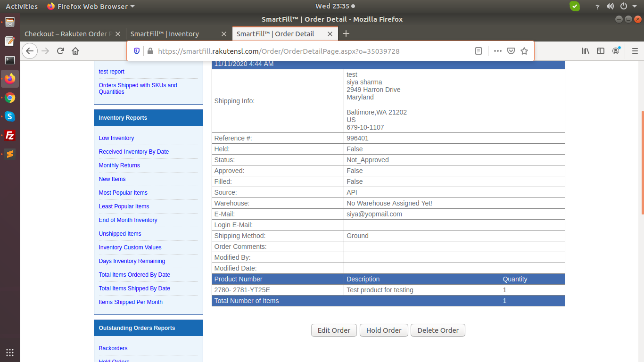The image size is (644, 362).
Task: Open tracking protection shield info
Action: tap(137, 51)
